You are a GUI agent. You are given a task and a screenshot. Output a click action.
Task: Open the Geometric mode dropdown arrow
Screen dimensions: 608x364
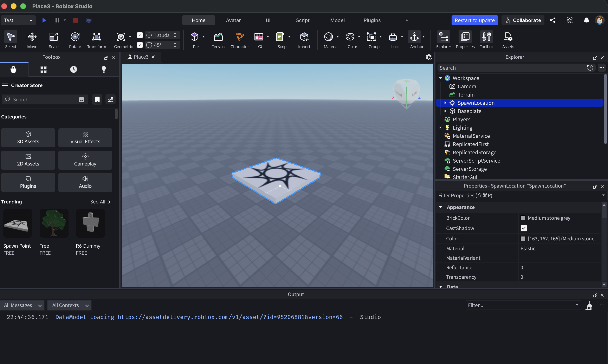[130, 37]
